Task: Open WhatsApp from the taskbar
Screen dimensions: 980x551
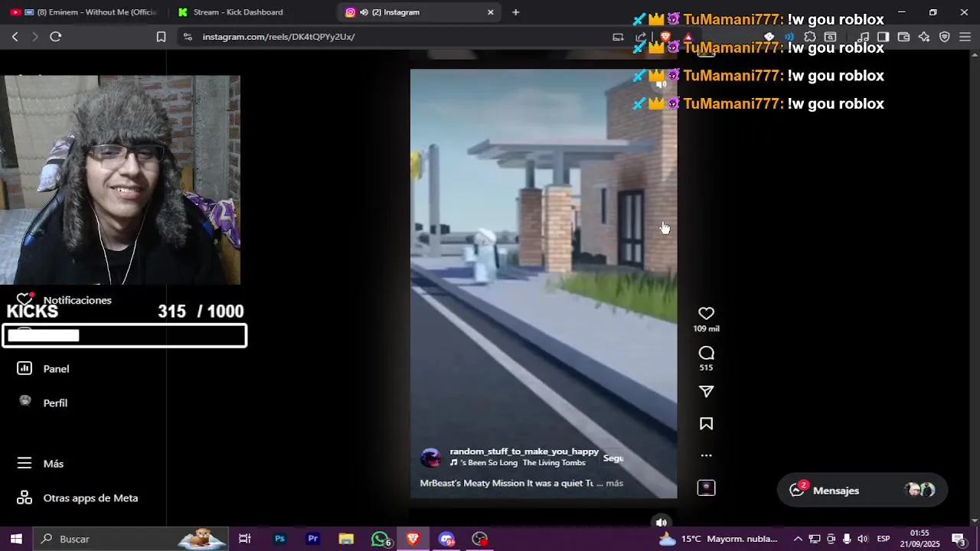Action: coord(381,539)
